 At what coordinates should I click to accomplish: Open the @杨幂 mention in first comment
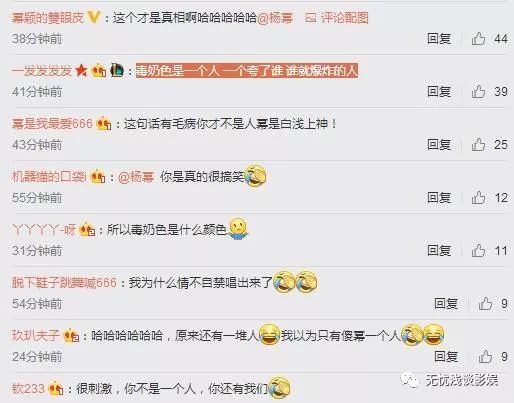[275, 18]
